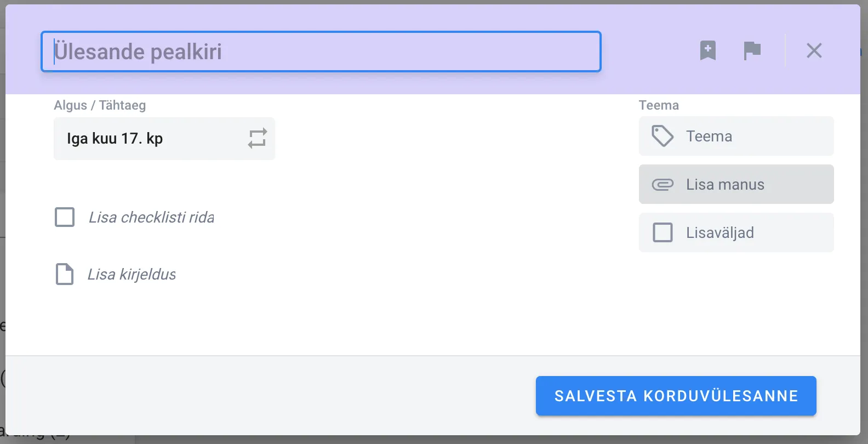This screenshot has height=444, width=868.
Task: Click the 'Lisa checklisti rida' text field
Action: [152, 218]
